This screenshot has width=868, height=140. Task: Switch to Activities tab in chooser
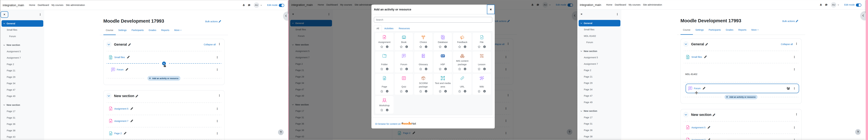(389, 29)
